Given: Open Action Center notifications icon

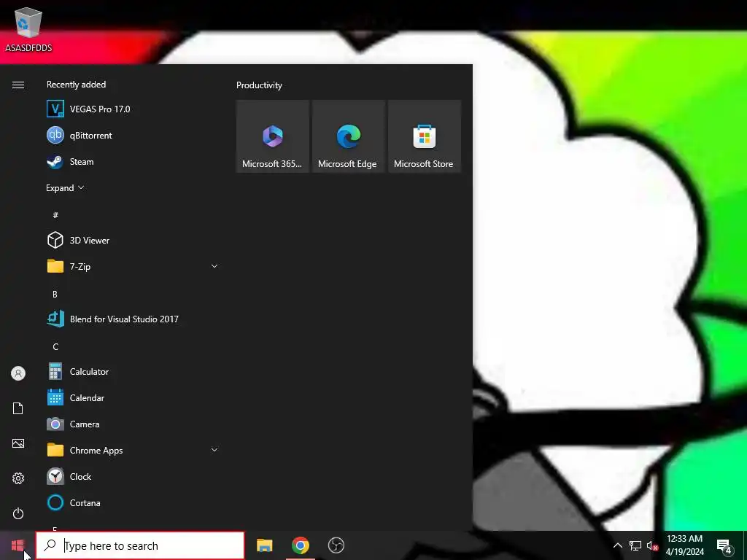Looking at the screenshot, I should pos(724,546).
